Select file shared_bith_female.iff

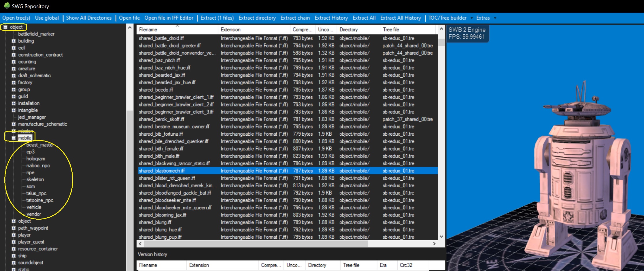161,149
